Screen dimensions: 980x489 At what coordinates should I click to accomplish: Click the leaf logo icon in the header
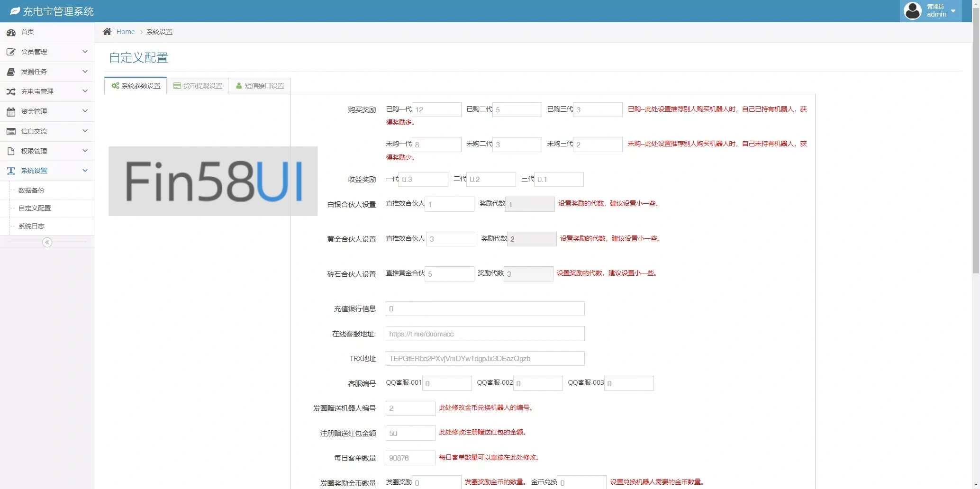(x=14, y=10)
